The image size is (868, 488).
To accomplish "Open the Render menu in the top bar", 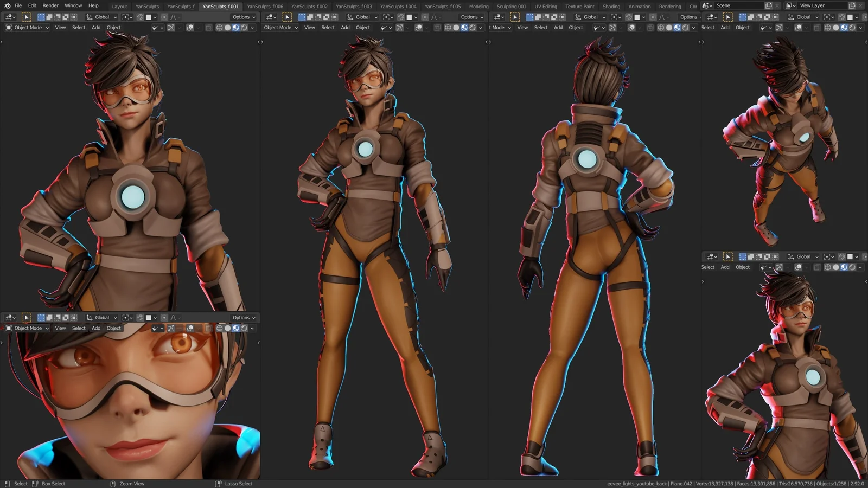I will coord(50,5).
